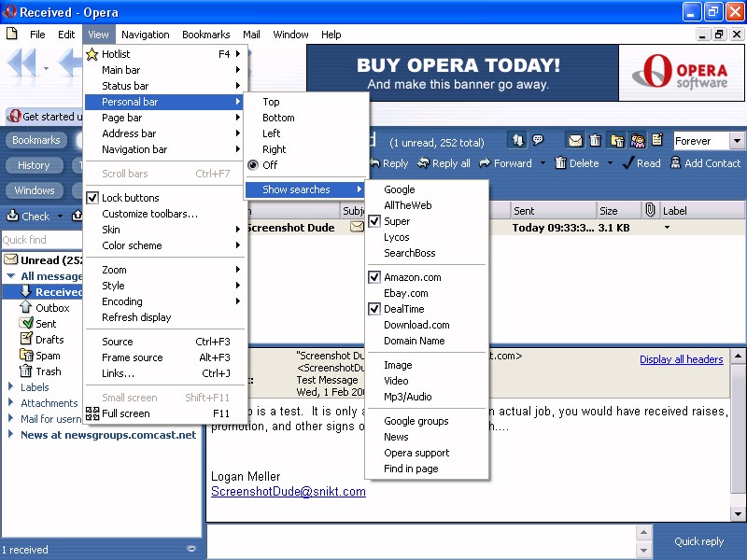Click the Forward arrow icon

485,163
